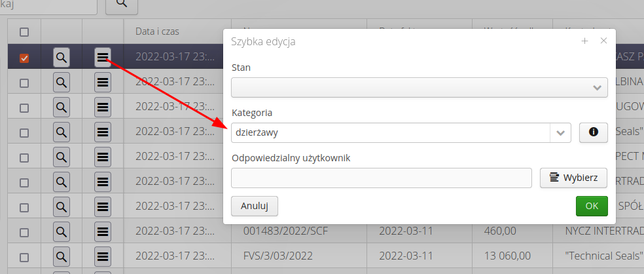The width and height of the screenshot is (644, 274).
Task: Click the Odpowiedzialny użytkownik input field
Action: (381, 178)
